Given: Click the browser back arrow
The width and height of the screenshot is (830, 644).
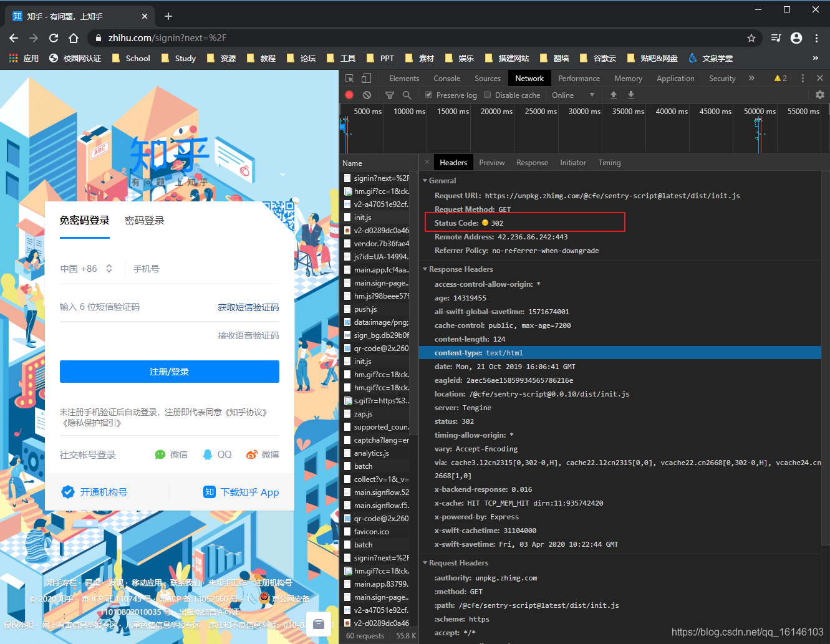Looking at the screenshot, I should pyautogui.click(x=14, y=38).
